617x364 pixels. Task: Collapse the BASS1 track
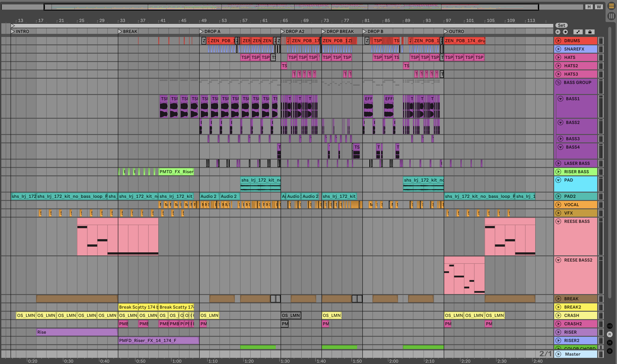tap(560, 99)
